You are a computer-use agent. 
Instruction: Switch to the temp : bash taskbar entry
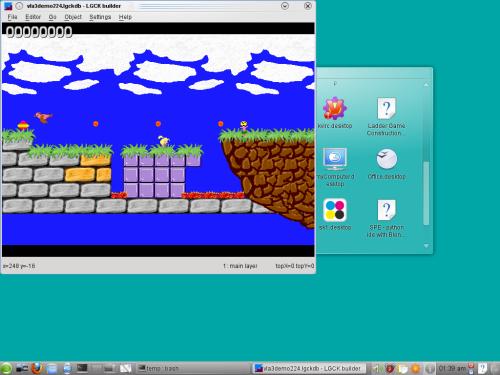point(159,368)
